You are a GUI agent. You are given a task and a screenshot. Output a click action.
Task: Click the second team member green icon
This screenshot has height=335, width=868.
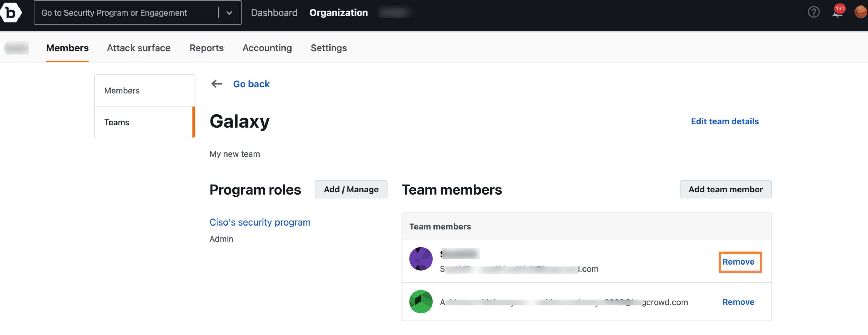click(420, 301)
